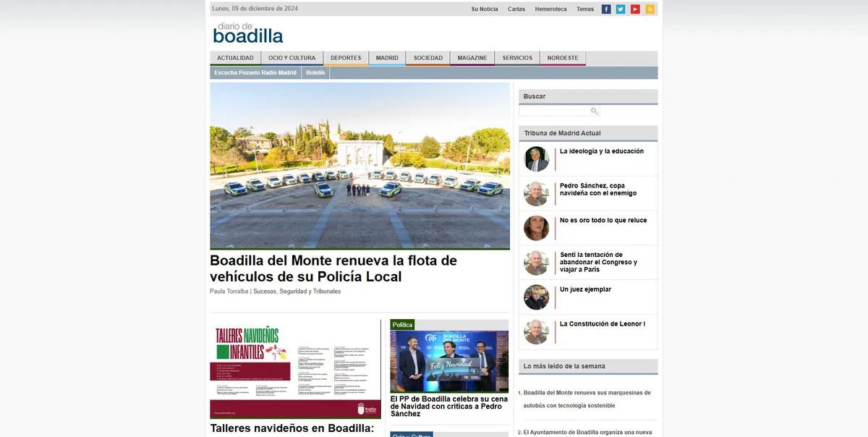Screen dimensions: 868x437
Task: Click author Paula Torralba
Action: 229,292
